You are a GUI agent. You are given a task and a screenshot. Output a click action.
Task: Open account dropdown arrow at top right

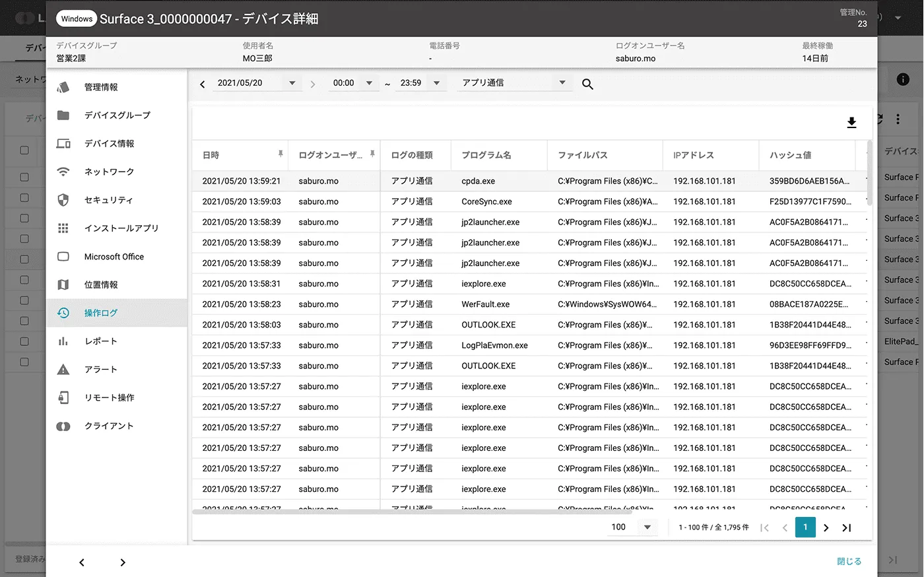coord(898,18)
